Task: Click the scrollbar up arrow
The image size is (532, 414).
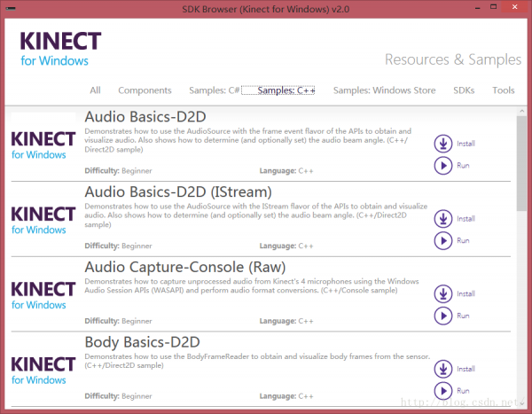Action: coord(522,112)
